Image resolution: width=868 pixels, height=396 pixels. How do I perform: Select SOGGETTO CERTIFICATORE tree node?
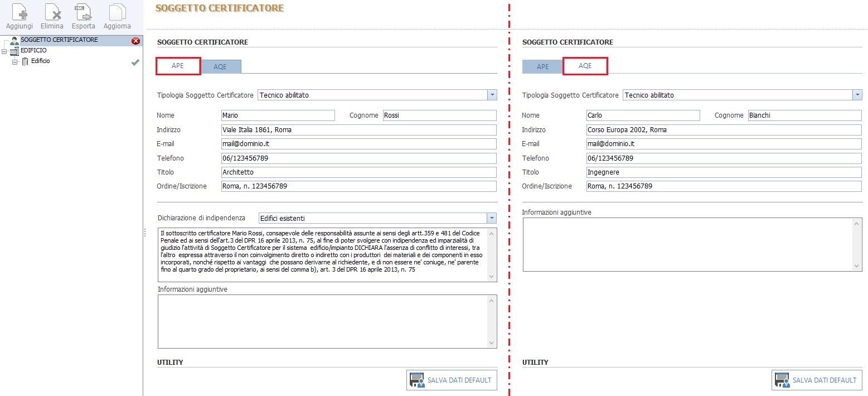59,40
